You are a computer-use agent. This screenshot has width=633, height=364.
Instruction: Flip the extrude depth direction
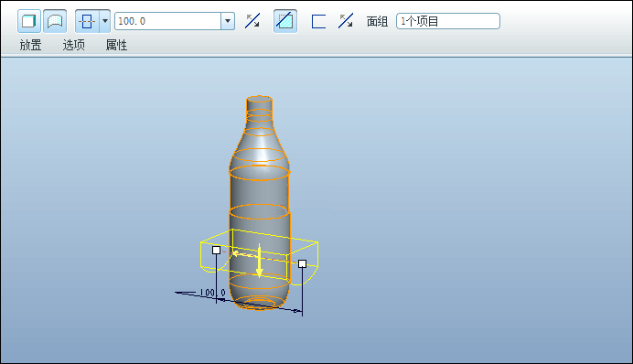252,21
